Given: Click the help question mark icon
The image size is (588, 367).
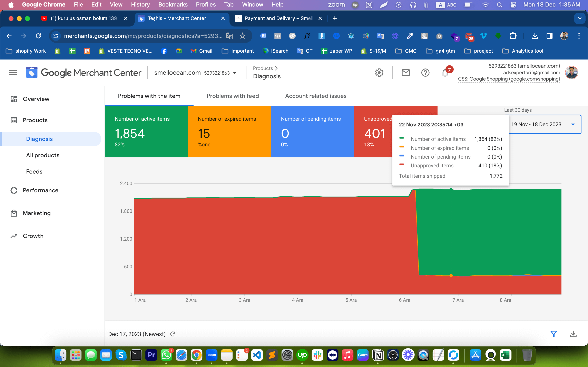Looking at the screenshot, I should click(x=425, y=73).
